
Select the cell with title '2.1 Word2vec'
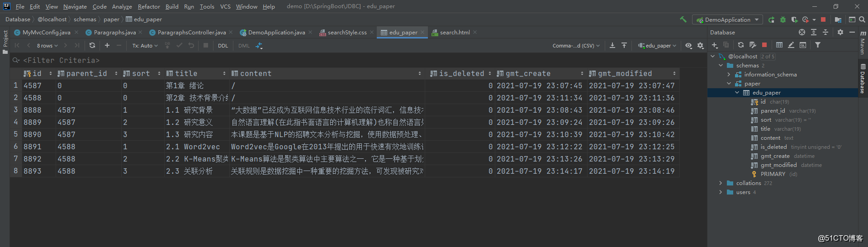click(x=197, y=147)
